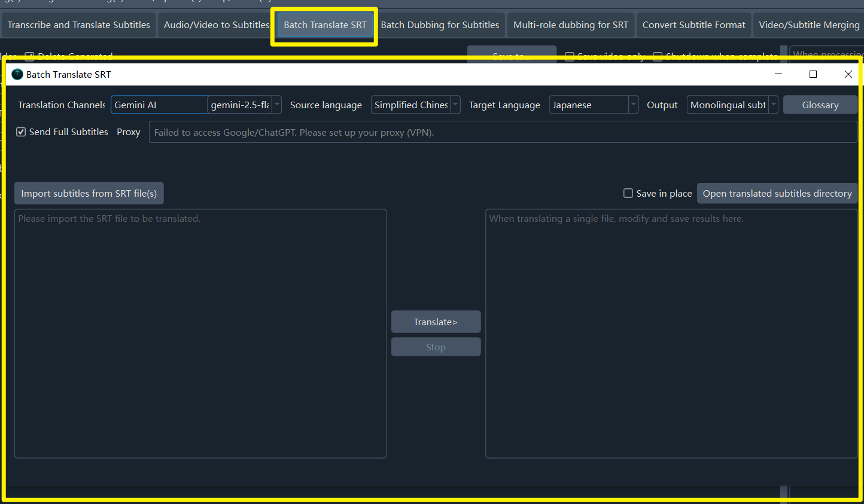Switch to Transcribe and Translate Subtitles tab
This screenshot has width=864, height=504.
pos(78,25)
